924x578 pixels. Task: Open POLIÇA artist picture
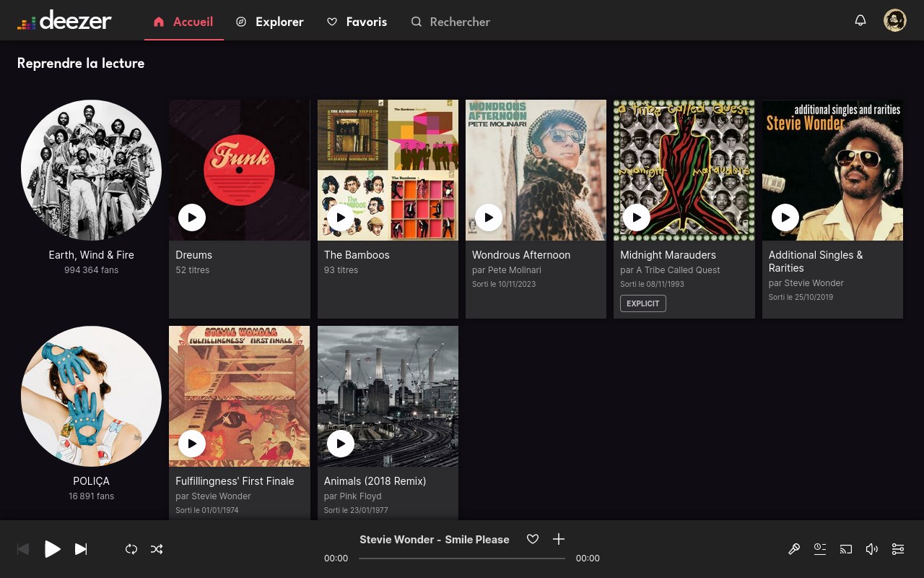click(x=91, y=396)
